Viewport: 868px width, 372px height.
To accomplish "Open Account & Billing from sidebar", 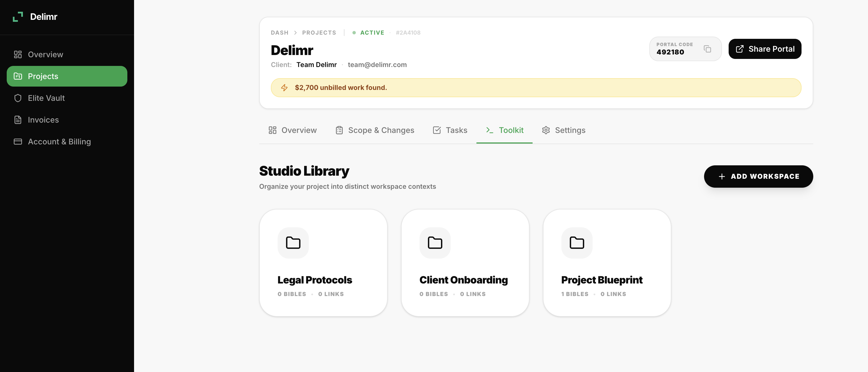I will coord(59,142).
